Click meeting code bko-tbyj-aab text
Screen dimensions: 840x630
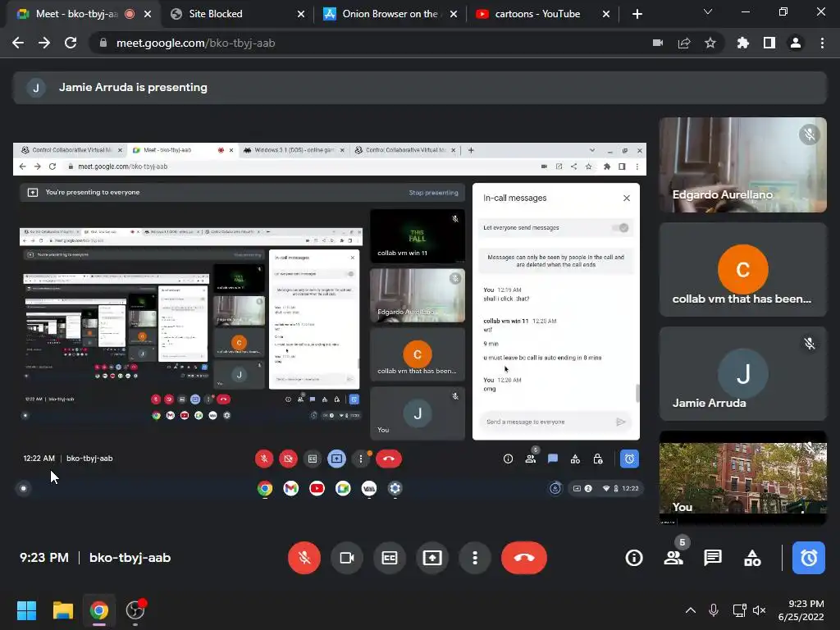(130, 558)
